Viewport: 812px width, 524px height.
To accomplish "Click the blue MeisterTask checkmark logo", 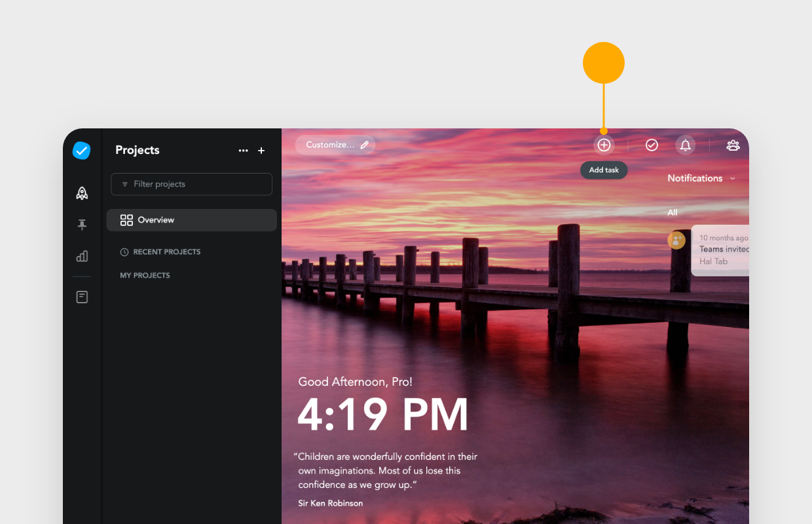I will 81,150.
